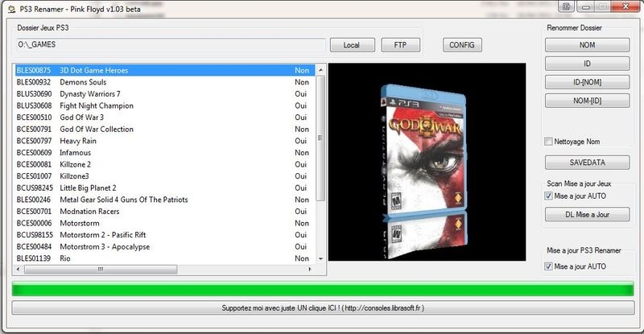Enable the Nettoyage Nom checkbox
This screenshot has height=334, width=644.
[x=549, y=142]
